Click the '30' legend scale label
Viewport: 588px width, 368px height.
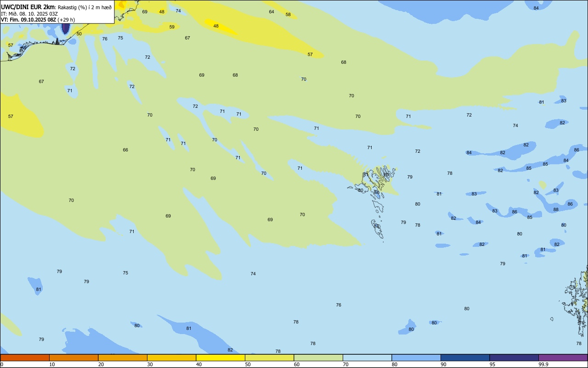pyautogui.click(x=150, y=364)
